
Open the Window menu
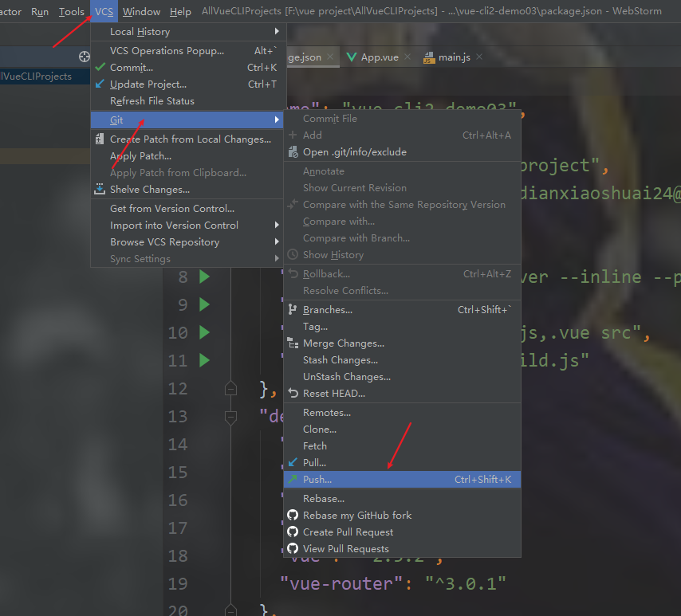[x=142, y=11]
